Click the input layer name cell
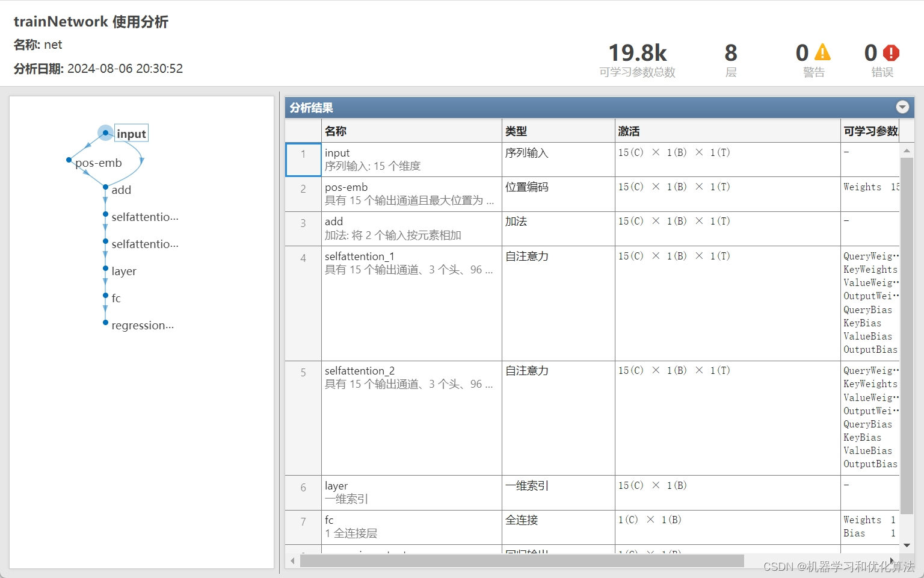The width and height of the screenshot is (924, 578). pyautogui.click(x=411, y=160)
